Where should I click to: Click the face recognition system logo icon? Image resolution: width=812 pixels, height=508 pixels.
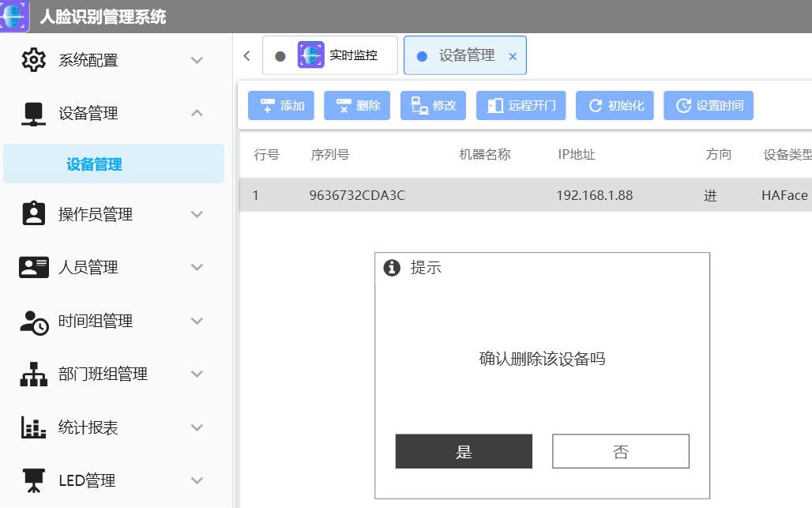[13, 14]
